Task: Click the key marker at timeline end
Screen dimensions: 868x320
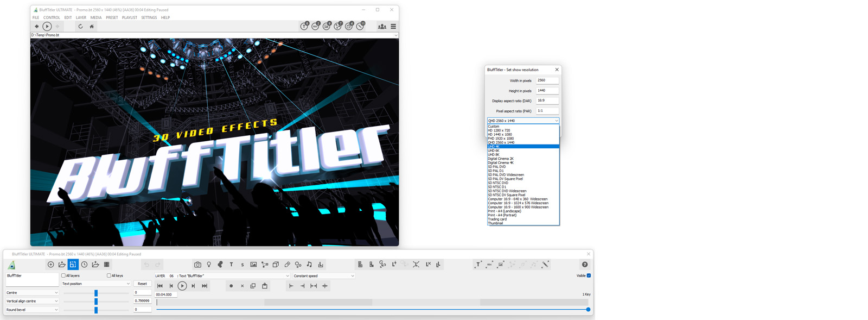Action: pos(588,310)
